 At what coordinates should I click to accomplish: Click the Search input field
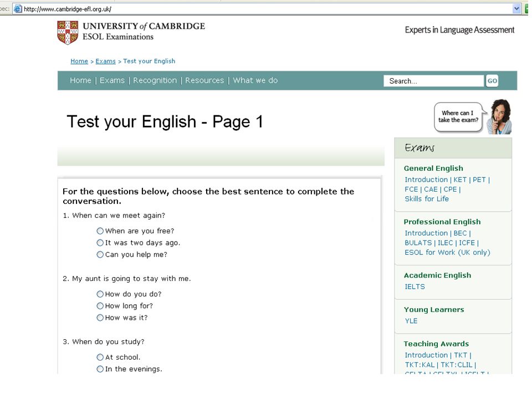tap(433, 81)
